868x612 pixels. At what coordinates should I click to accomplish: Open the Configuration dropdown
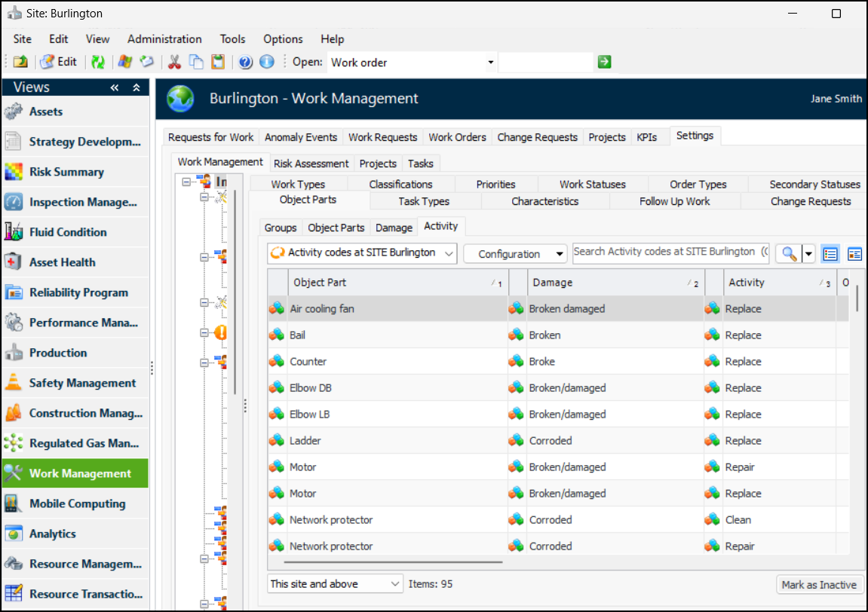515,254
